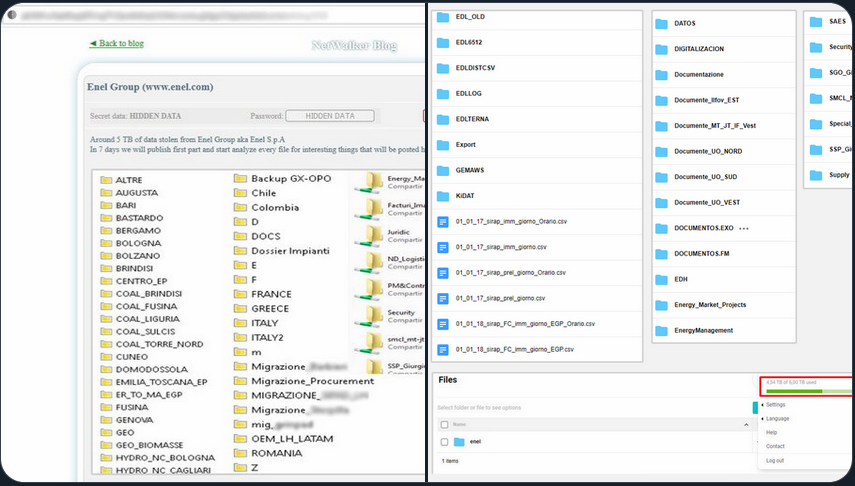
Task: Select the HYDRO_NC_BOLOGNA folder name
Action: coord(165,458)
